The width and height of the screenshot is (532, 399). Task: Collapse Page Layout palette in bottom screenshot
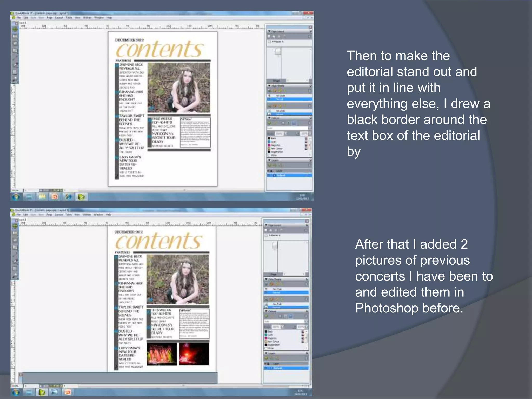point(266,225)
